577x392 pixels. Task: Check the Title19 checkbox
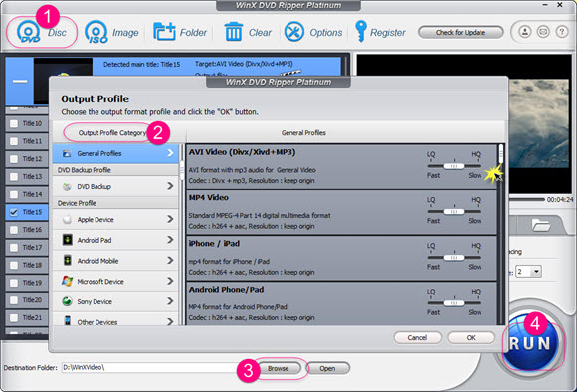pos(14,283)
